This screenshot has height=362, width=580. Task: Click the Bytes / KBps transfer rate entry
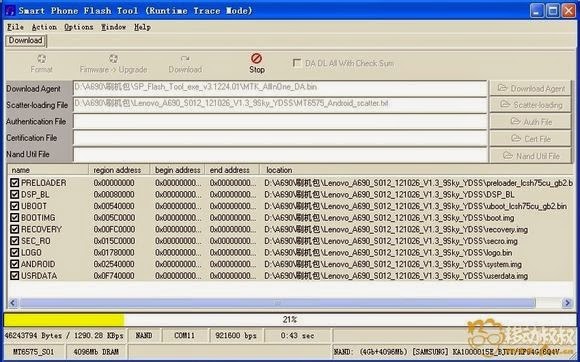(64, 336)
